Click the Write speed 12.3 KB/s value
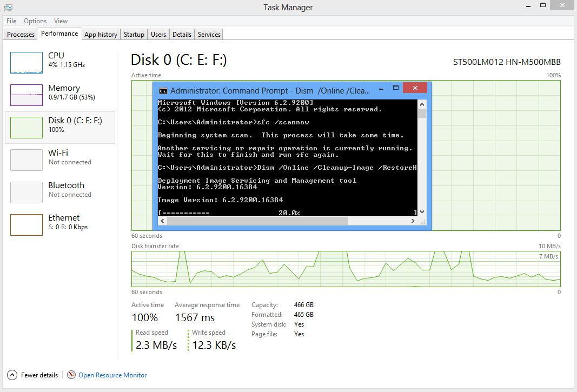 214,346
